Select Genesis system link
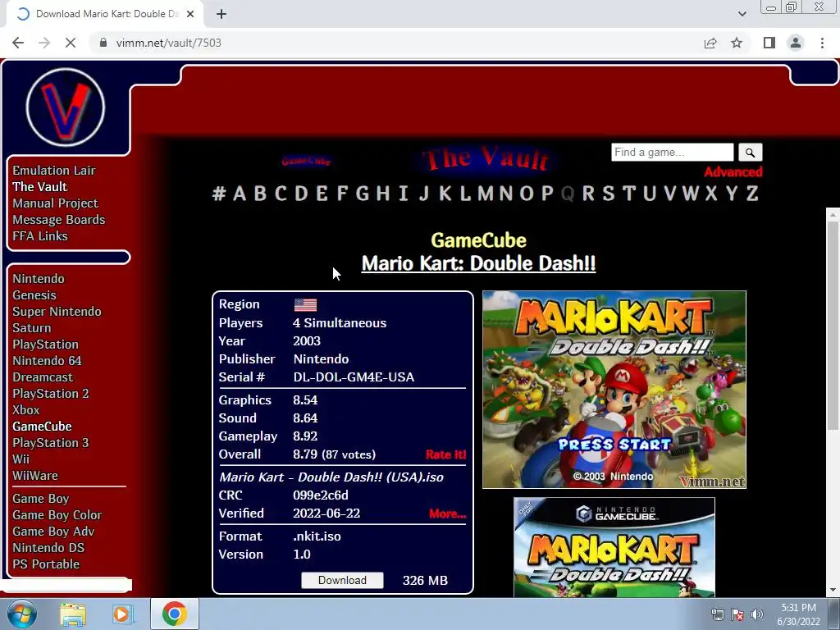 34,295
